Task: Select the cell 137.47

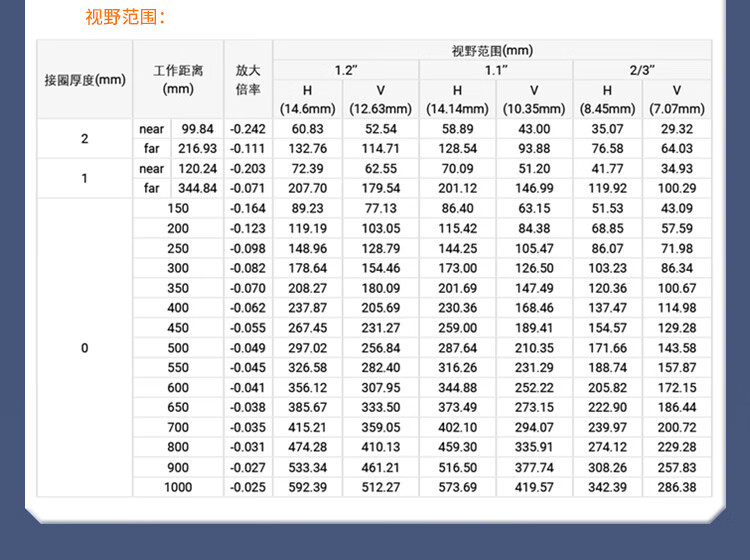Action: point(607,308)
